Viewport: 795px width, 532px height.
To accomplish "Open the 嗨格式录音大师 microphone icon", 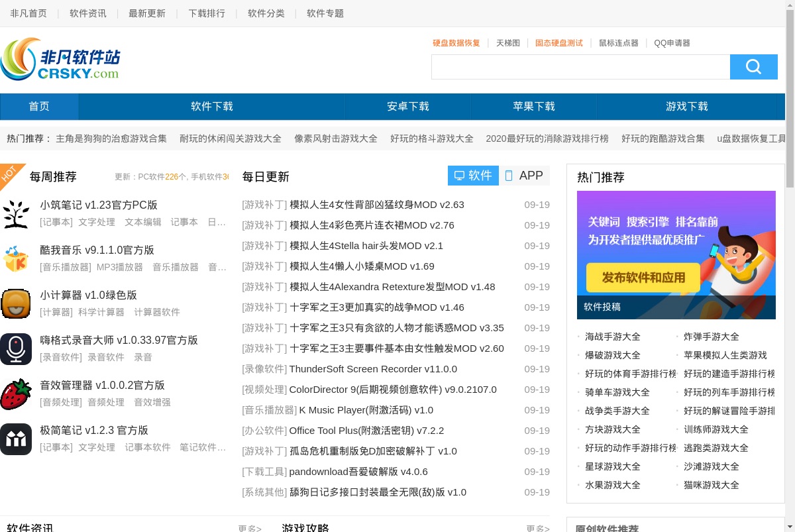I will pyautogui.click(x=16, y=349).
